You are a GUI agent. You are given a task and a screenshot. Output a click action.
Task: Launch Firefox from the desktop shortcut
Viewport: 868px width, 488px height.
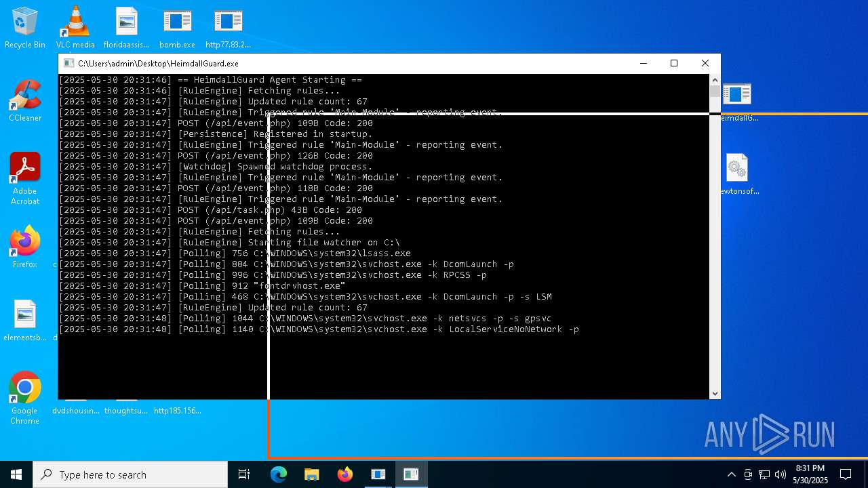25,247
